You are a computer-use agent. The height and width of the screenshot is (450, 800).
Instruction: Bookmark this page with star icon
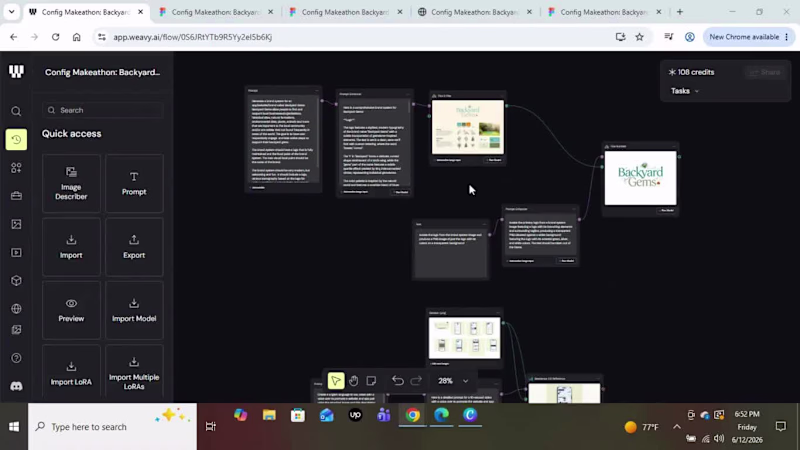pyautogui.click(x=639, y=37)
